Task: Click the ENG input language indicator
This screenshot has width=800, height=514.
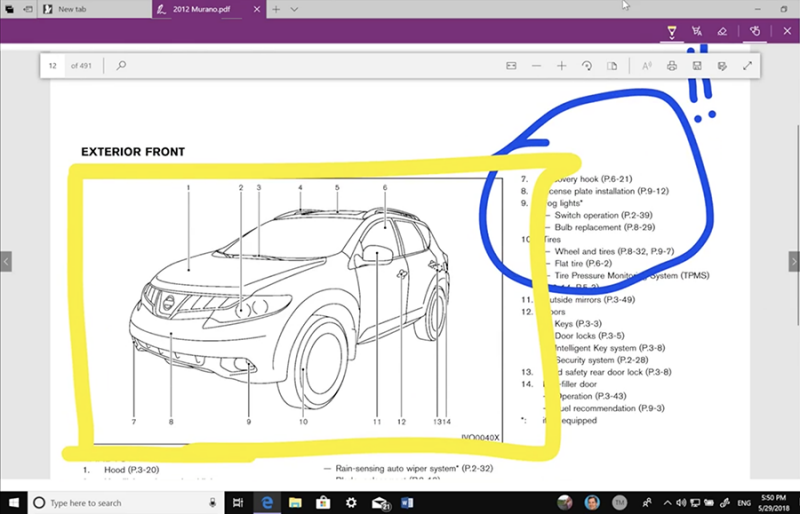Action: click(744, 503)
